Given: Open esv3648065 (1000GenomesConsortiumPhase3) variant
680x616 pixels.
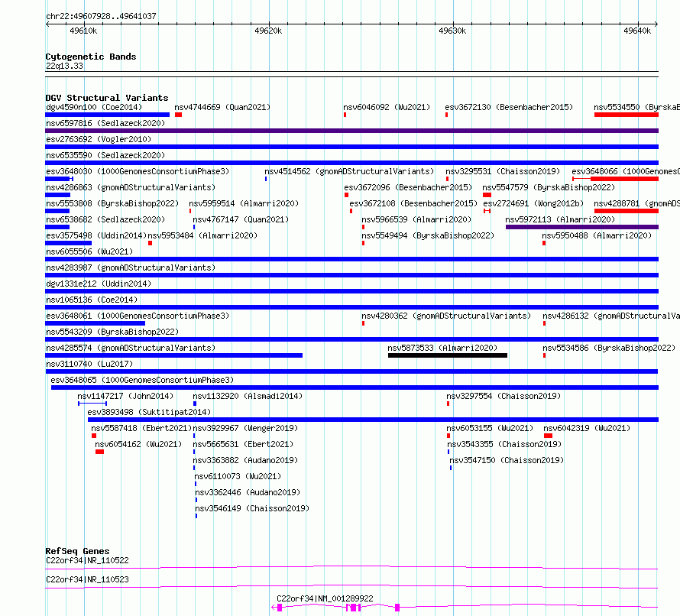Looking at the screenshot, I should [x=142, y=380].
